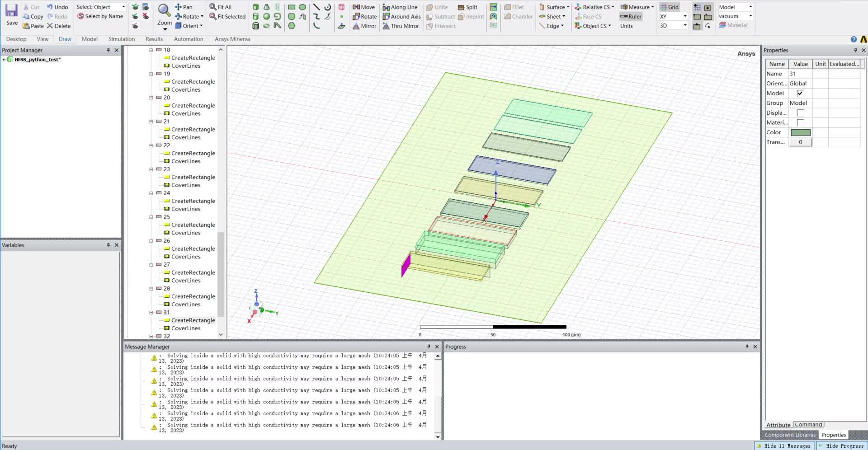
Task: Toggle the Material appearance checkbox
Action: point(800,122)
